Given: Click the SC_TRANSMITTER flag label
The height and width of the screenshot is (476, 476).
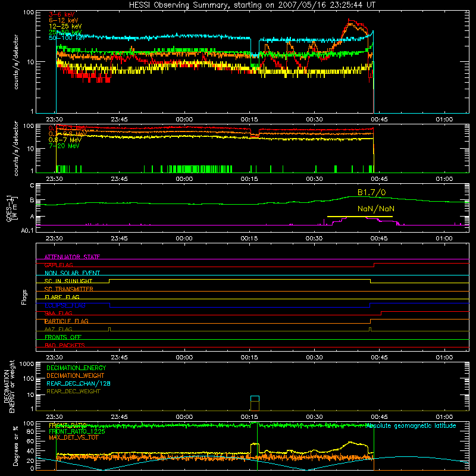Looking at the screenshot, I should [69, 289].
